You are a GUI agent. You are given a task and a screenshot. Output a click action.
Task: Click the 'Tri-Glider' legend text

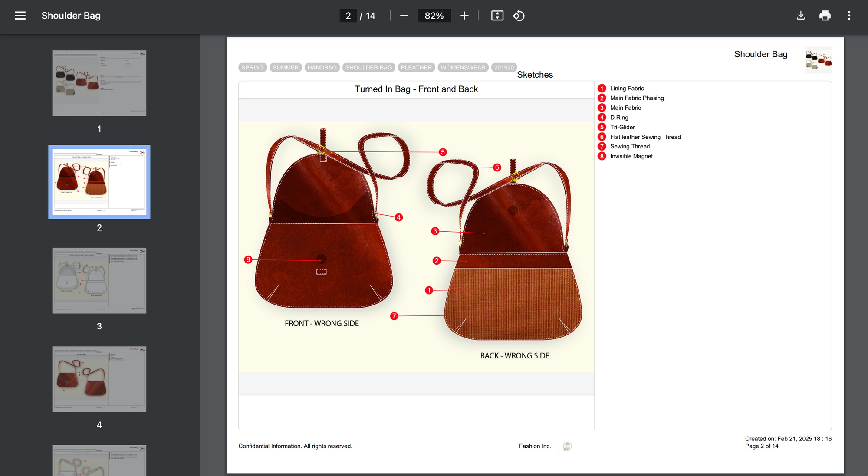pos(622,127)
